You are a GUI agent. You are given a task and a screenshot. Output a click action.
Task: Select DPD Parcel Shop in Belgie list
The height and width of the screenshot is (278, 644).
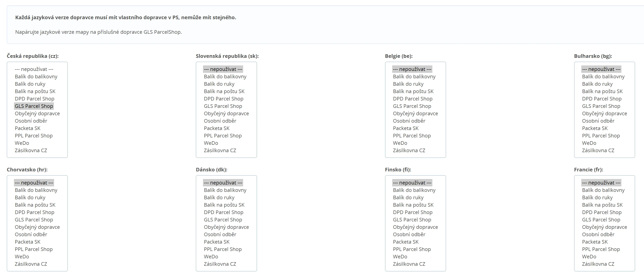click(x=413, y=99)
